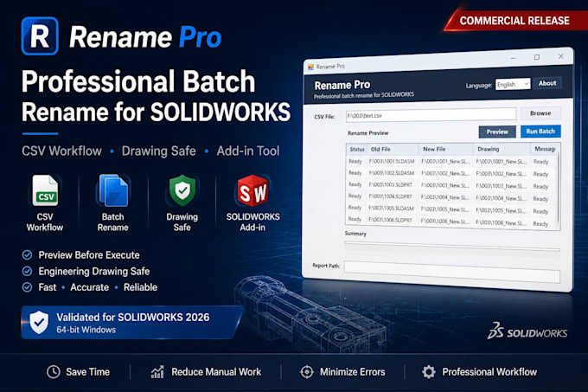Viewport: 588px width, 392px height.
Task: Click the Message column header
Action: [x=544, y=149]
